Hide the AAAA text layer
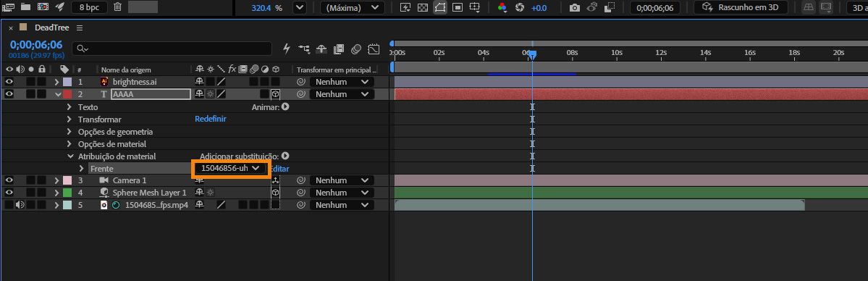The height and width of the screenshot is (281, 868). (x=9, y=94)
